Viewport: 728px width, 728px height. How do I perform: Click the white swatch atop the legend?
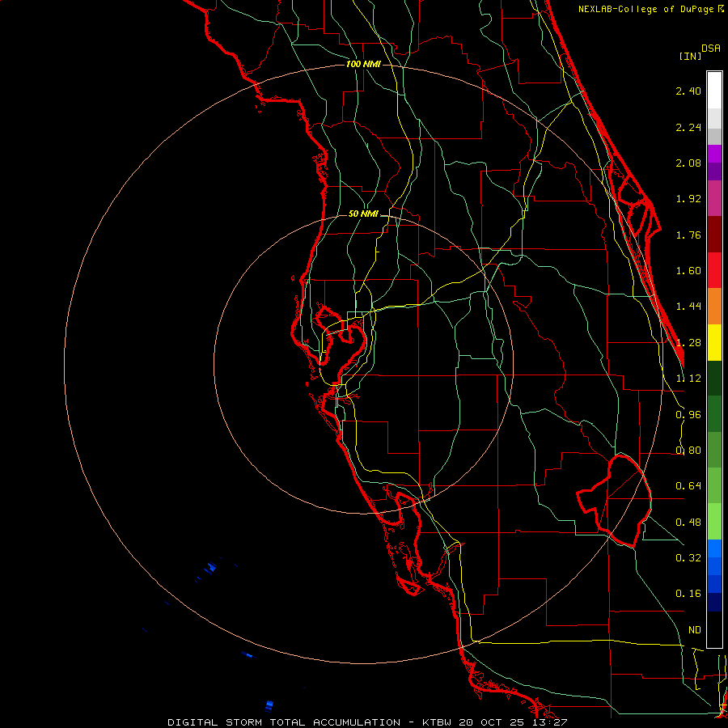pyautogui.click(x=714, y=91)
